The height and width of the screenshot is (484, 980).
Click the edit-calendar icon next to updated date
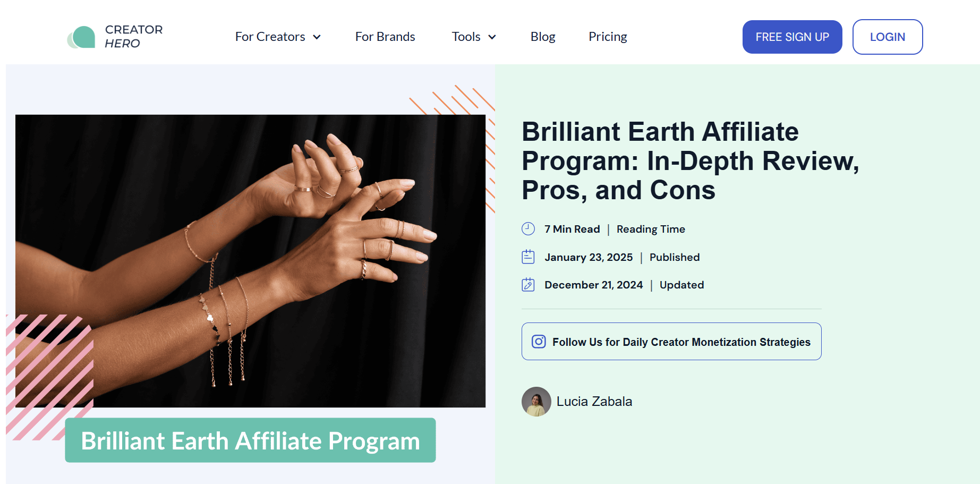tap(528, 285)
